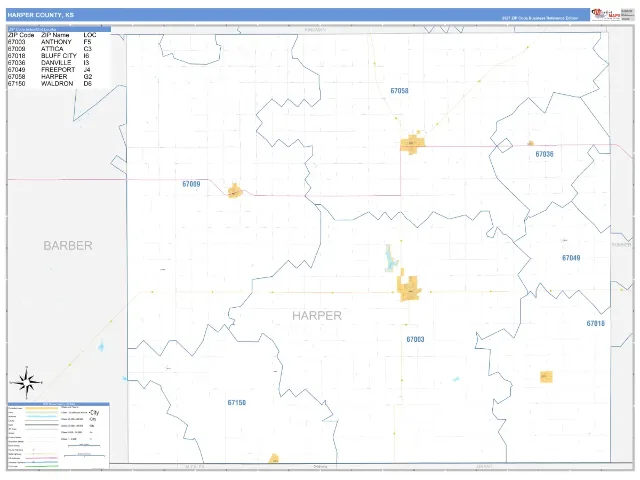Click the orange city area beside the 67009 label
The image size is (640, 480).
(x=235, y=191)
